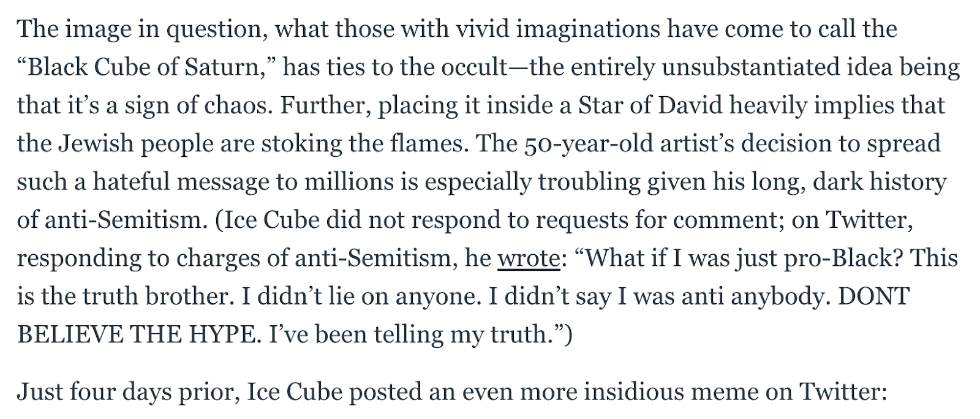This screenshot has height=419, width=980.
Task: Click the phrase "Black Cube of Saturn"
Action: pyautogui.click(x=145, y=67)
